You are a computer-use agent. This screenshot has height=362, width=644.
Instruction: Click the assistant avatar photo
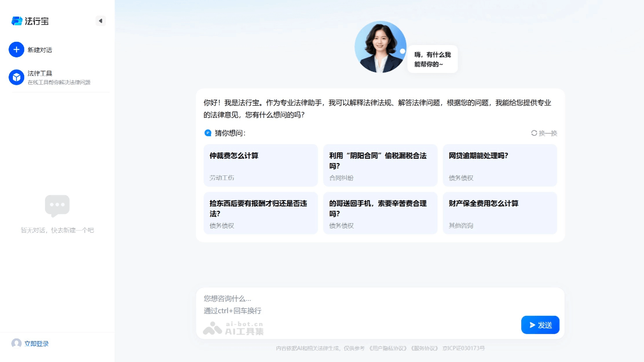pos(380,47)
